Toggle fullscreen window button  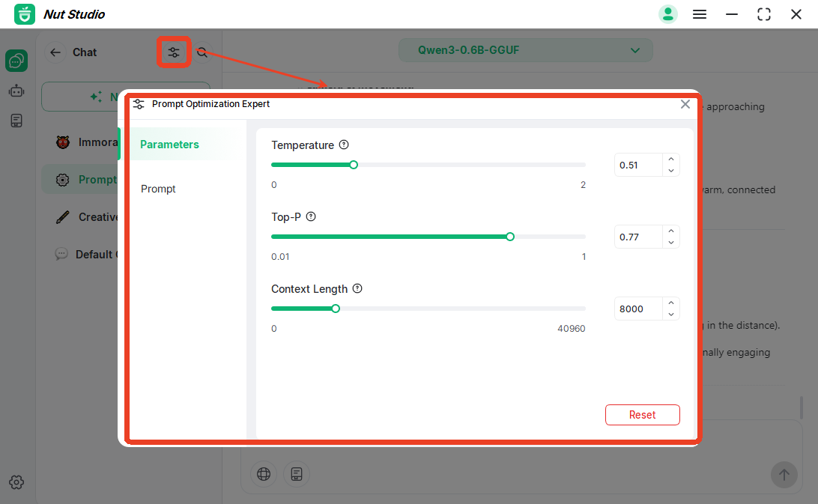click(764, 14)
